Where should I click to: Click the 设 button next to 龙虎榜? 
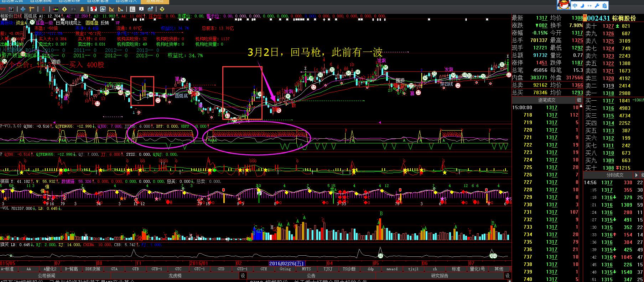tap(243, 276)
